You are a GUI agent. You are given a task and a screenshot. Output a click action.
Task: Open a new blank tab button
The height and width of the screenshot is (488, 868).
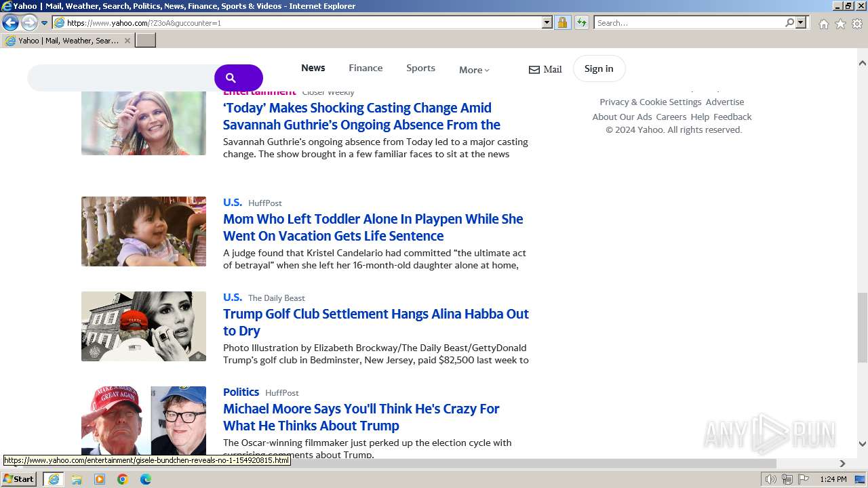pyautogui.click(x=146, y=41)
